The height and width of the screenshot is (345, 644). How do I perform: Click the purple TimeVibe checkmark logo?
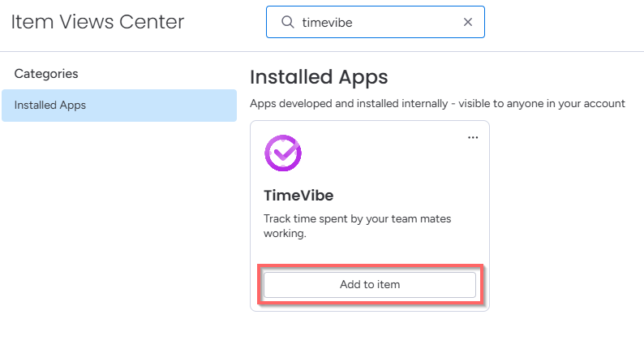(x=283, y=153)
